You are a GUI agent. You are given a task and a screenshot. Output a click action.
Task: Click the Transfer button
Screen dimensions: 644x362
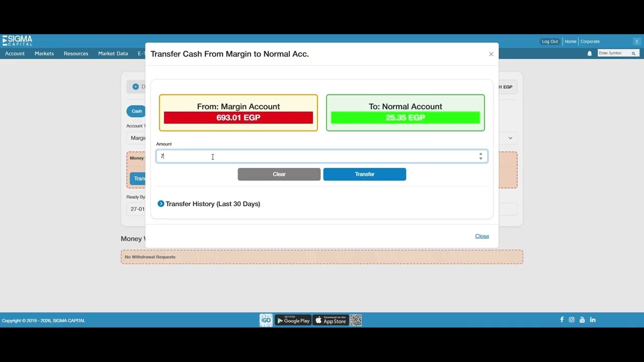(365, 174)
